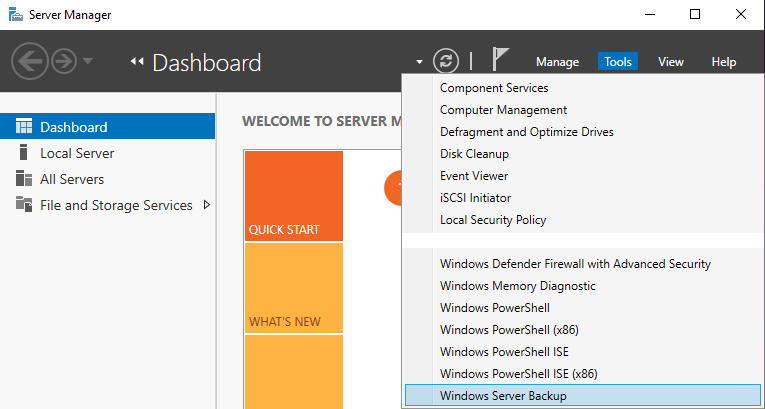Viewport: 765px width, 409px height.
Task: Choose Computer Management in Tools menu
Action: 503,110
